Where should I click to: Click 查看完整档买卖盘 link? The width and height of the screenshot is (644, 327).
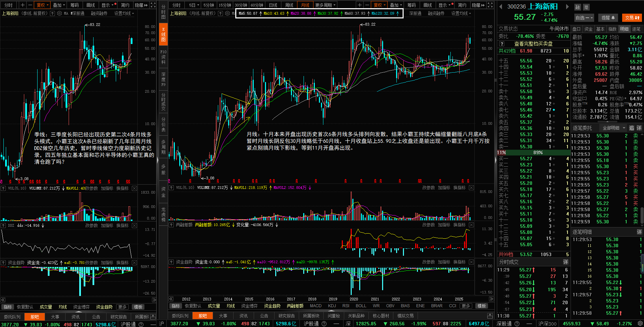[533, 44]
